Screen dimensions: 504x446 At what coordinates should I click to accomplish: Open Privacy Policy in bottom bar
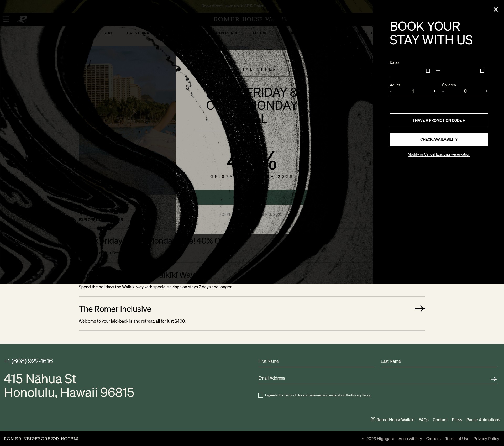(486, 439)
